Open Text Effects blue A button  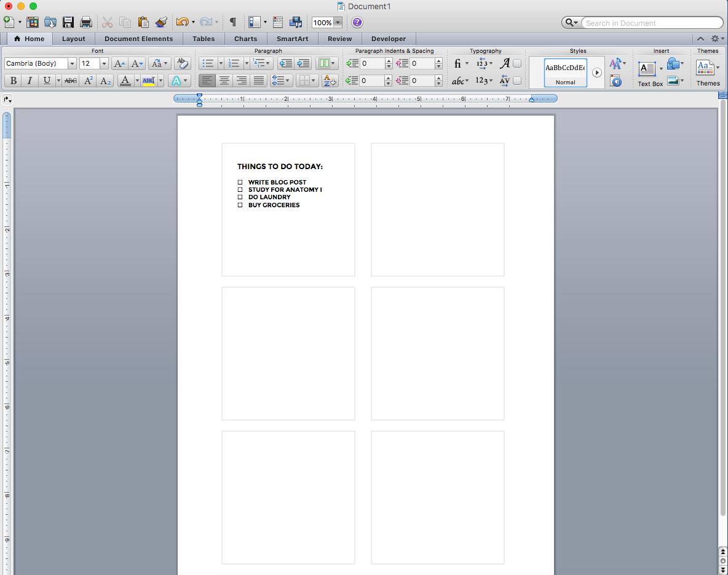(176, 81)
